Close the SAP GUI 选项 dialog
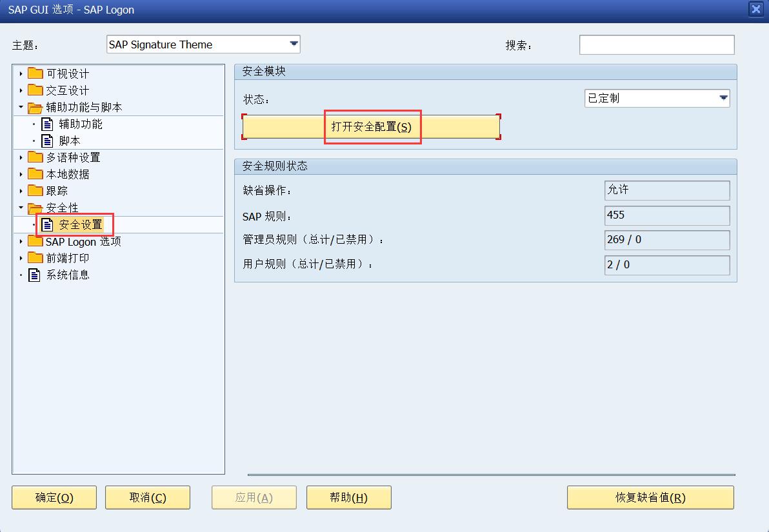The width and height of the screenshot is (769, 532). point(755,9)
